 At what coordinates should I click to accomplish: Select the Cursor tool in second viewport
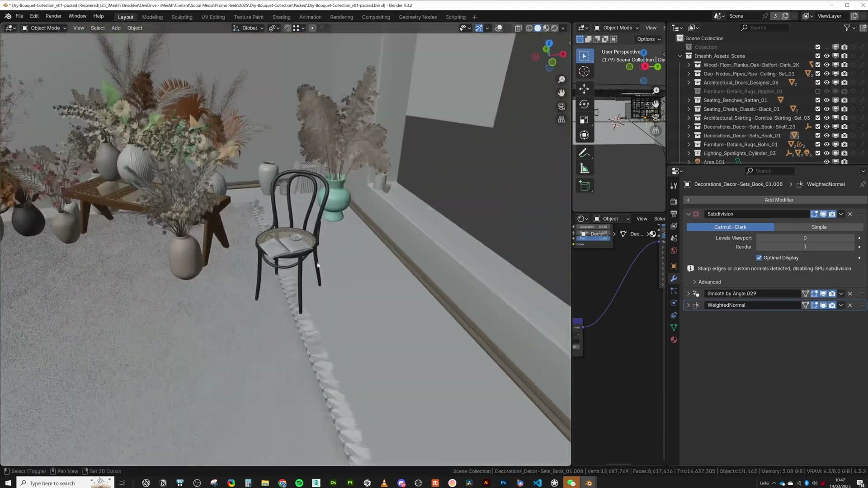click(584, 71)
